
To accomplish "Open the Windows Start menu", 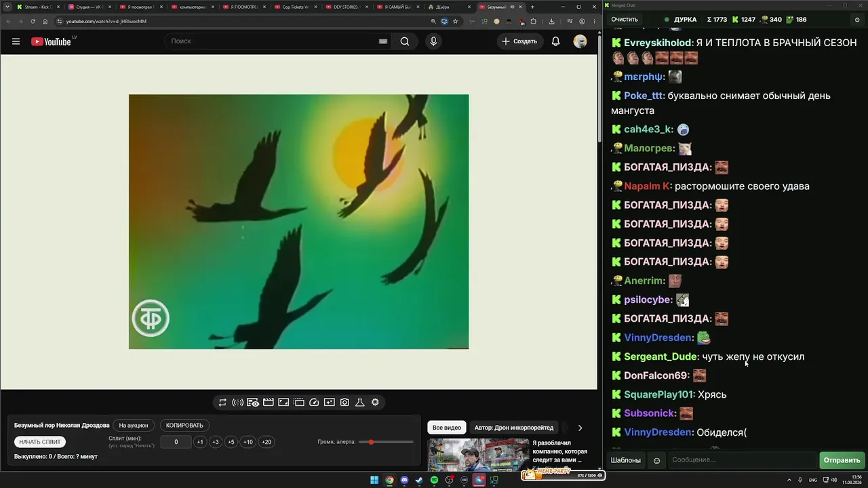I will [x=374, y=481].
